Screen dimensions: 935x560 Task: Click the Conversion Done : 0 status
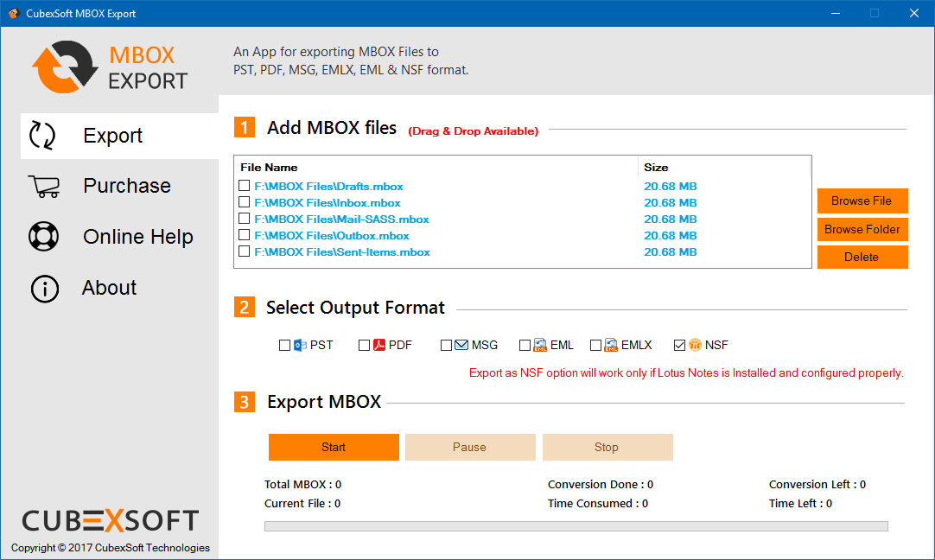(601, 484)
